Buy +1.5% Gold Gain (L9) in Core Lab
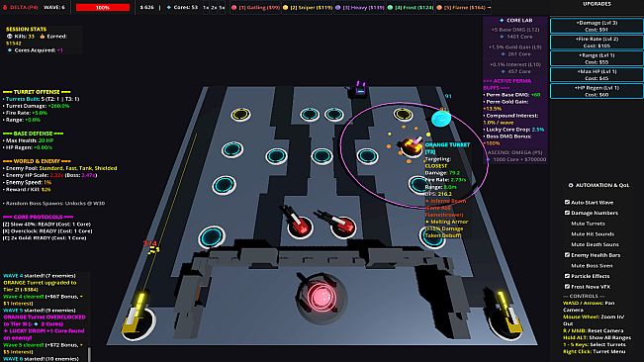 tap(515, 50)
